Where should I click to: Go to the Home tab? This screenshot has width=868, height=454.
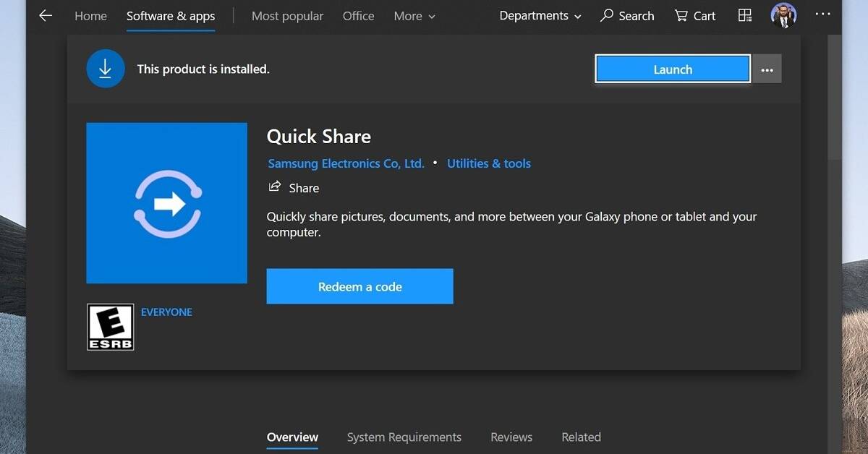point(90,16)
